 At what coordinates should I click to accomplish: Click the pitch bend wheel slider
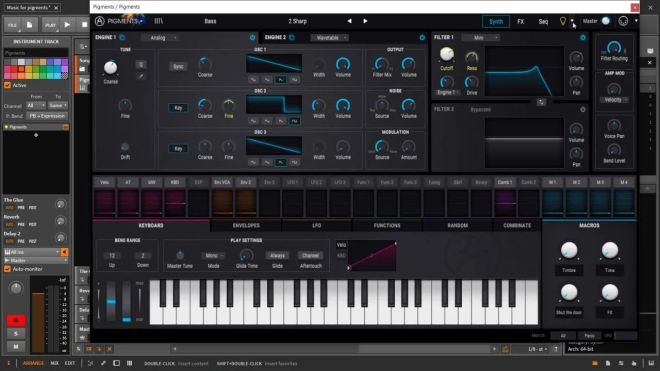point(111,302)
